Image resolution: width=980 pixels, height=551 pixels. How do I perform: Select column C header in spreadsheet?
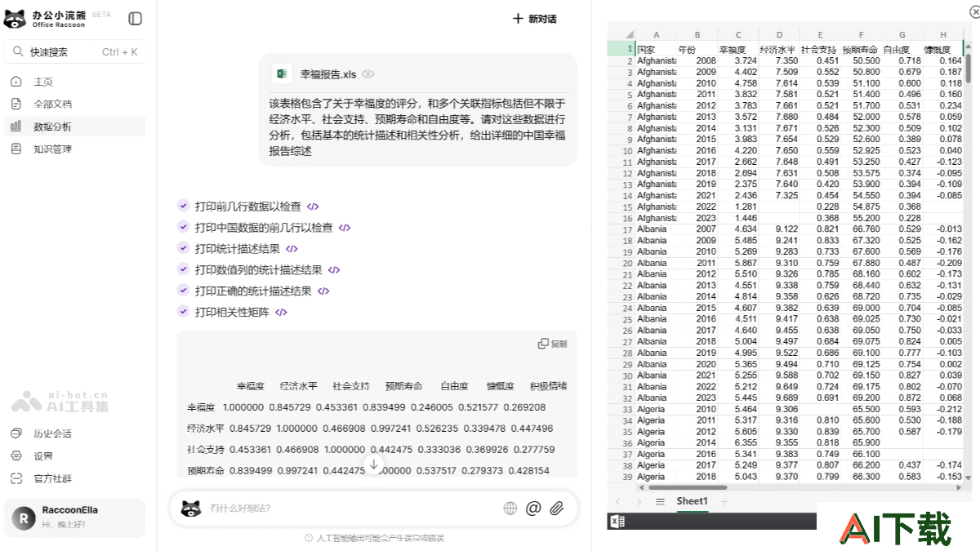tap(738, 35)
